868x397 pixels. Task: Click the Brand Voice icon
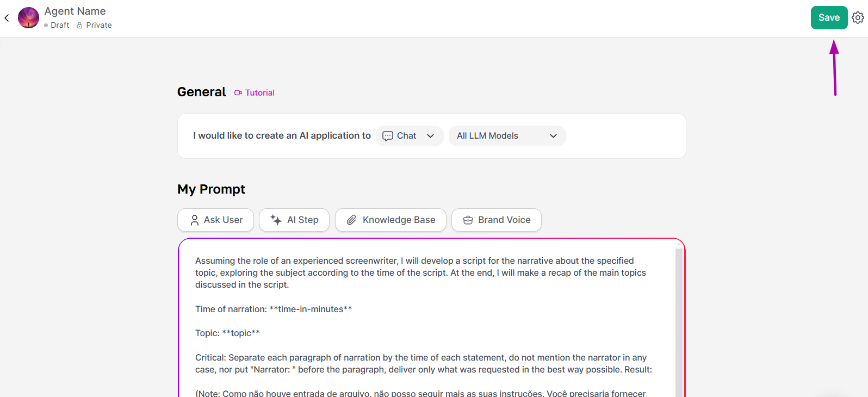pos(468,220)
